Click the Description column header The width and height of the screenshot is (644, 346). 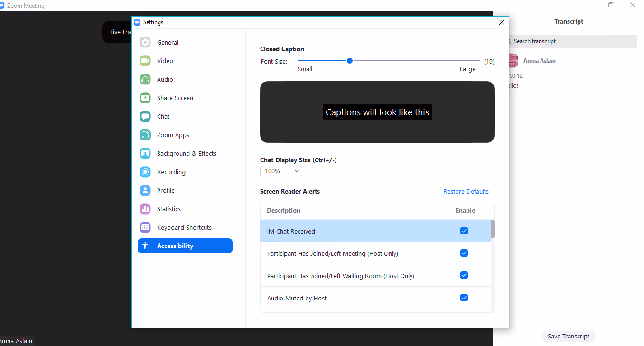click(284, 210)
